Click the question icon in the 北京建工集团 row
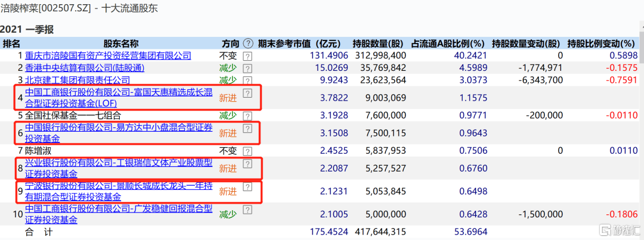The image size is (644, 240). click(x=247, y=80)
